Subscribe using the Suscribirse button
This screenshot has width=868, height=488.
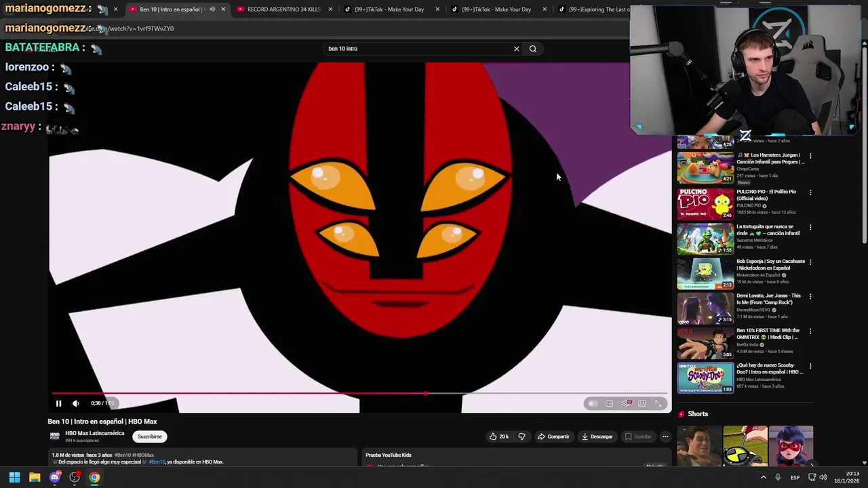(150, 436)
